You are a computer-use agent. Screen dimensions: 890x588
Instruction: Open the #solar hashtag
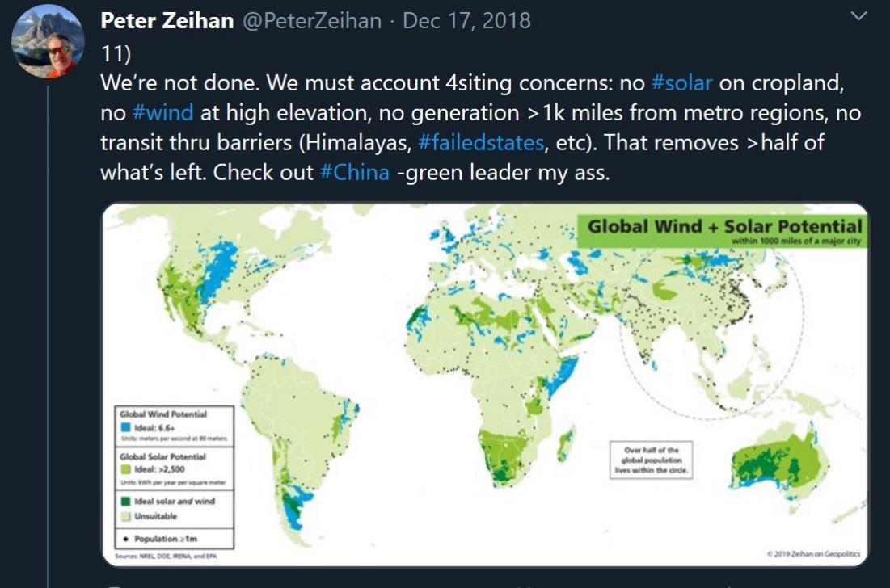coord(681,84)
